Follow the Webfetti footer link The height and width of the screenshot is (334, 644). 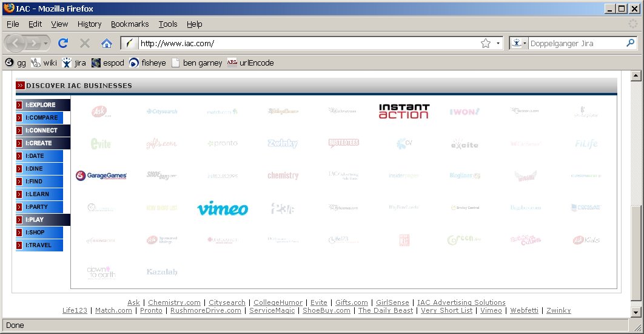click(524, 310)
